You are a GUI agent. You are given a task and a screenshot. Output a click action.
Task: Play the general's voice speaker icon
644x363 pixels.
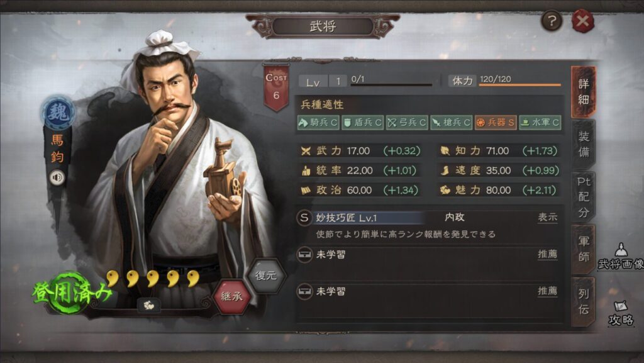click(x=57, y=177)
